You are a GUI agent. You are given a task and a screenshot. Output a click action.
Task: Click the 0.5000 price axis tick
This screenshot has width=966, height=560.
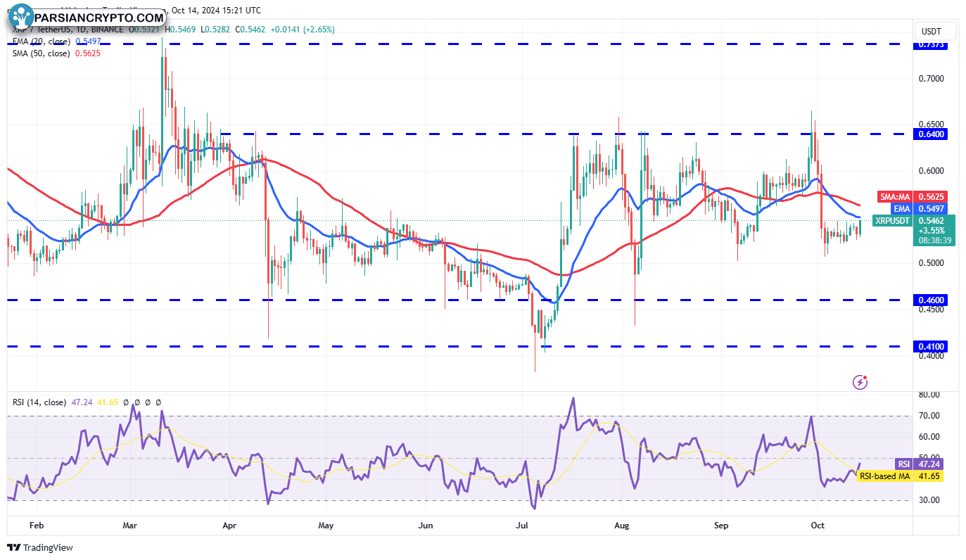tap(932, 263)
